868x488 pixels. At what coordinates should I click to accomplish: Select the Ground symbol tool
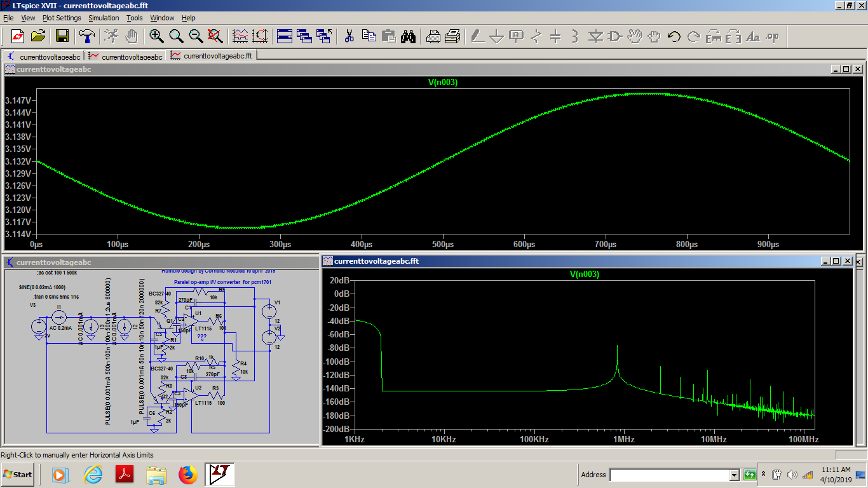click(497, 36)
